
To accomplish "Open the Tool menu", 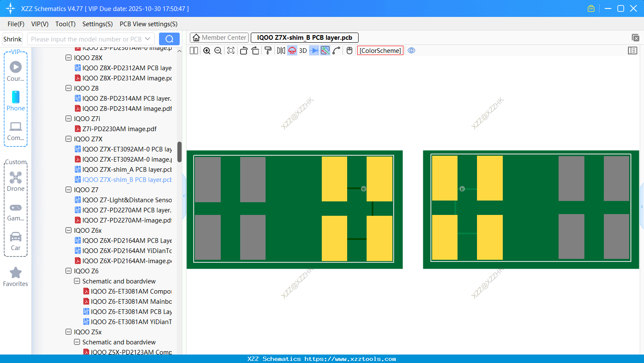I will click(65, 24).
